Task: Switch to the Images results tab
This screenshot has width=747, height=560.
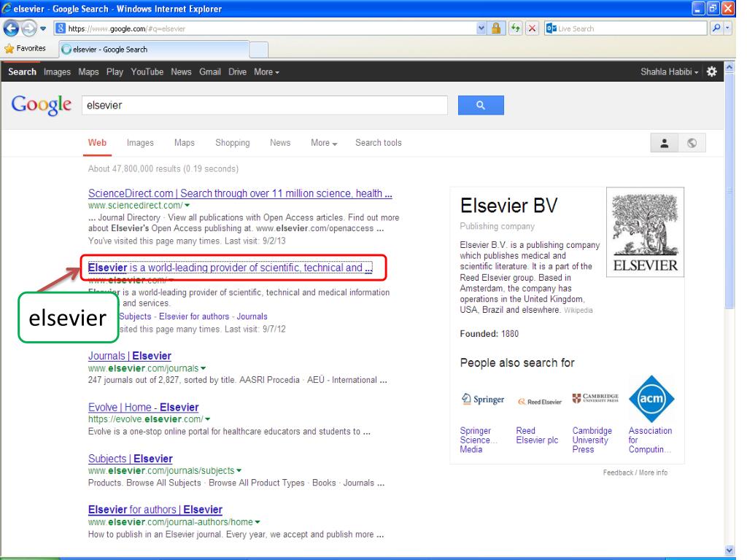Action: pos(140,143)
